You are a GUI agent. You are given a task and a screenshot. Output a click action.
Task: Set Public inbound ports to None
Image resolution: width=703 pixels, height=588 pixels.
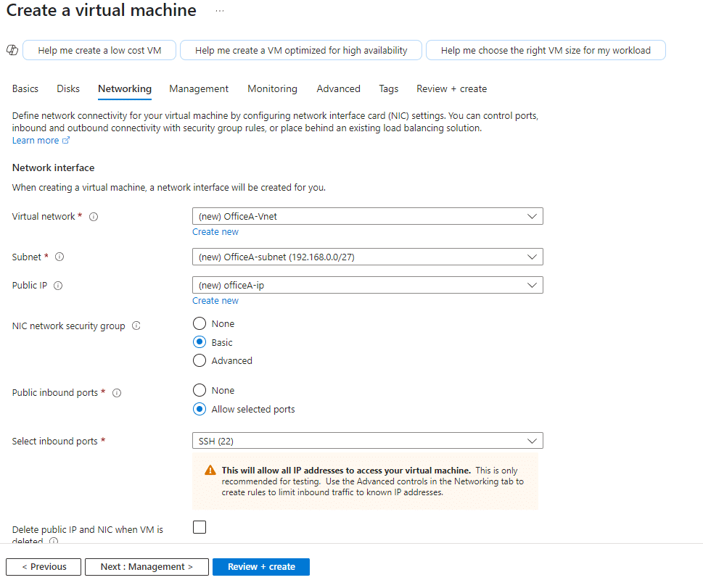click(200, 391)
